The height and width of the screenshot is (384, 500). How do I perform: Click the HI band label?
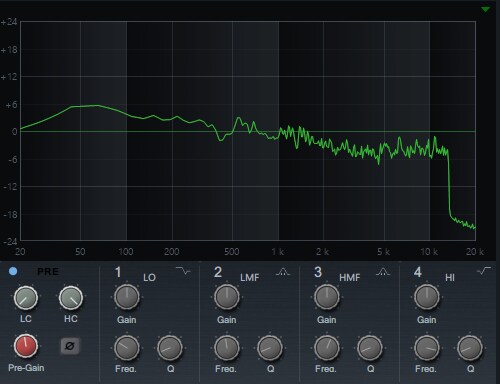tap(450, 277)
